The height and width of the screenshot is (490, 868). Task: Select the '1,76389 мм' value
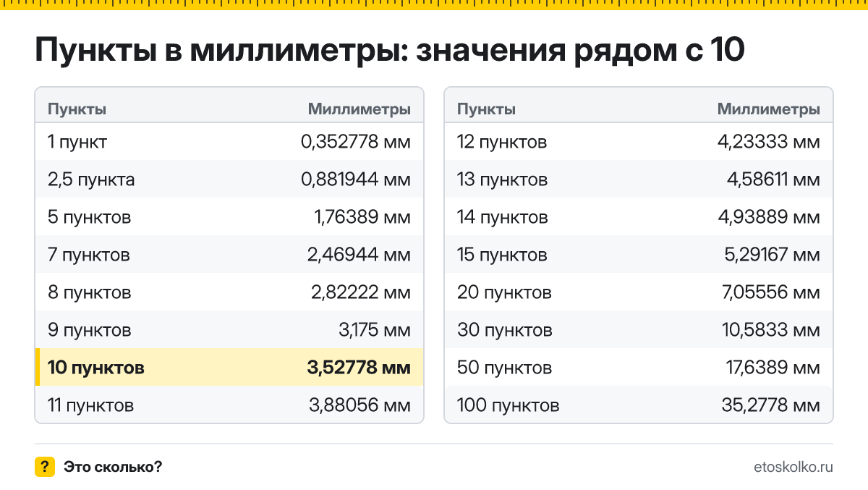361,217
